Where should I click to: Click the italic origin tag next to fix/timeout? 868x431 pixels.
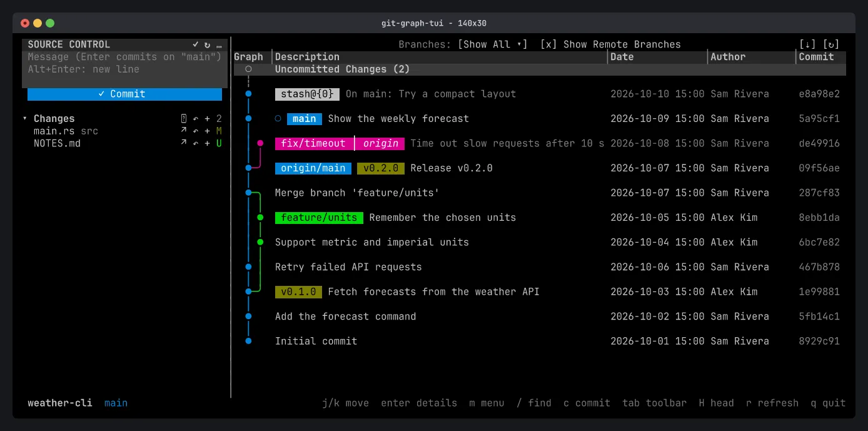(380, 143)
